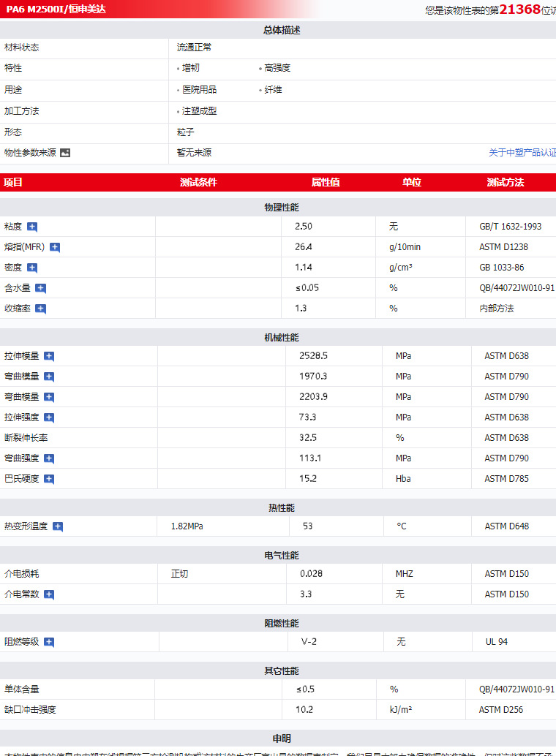556x756 pixels.
Task: Click the PA6 M2500I/恒申美达 title
Action: click(x=56, y=10)
